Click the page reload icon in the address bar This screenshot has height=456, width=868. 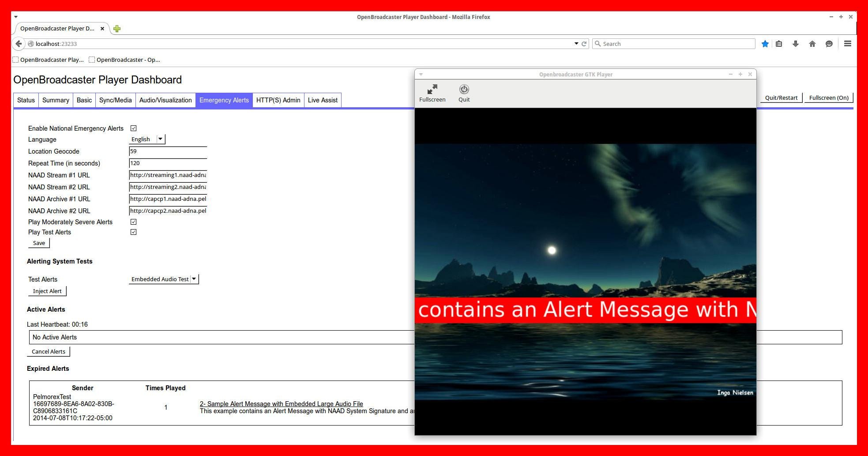coord(584,43)
